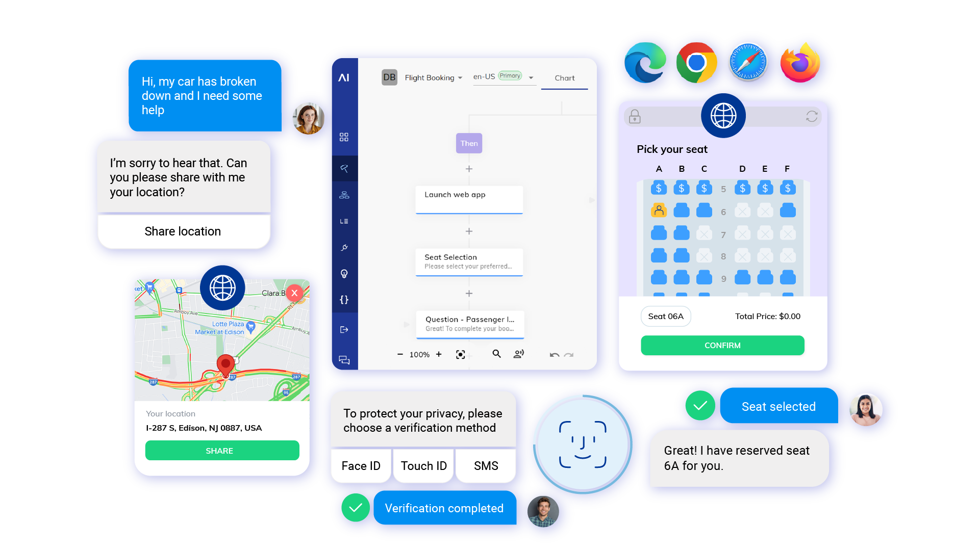Click the CONFIRM seat selection button

point(721,345)
